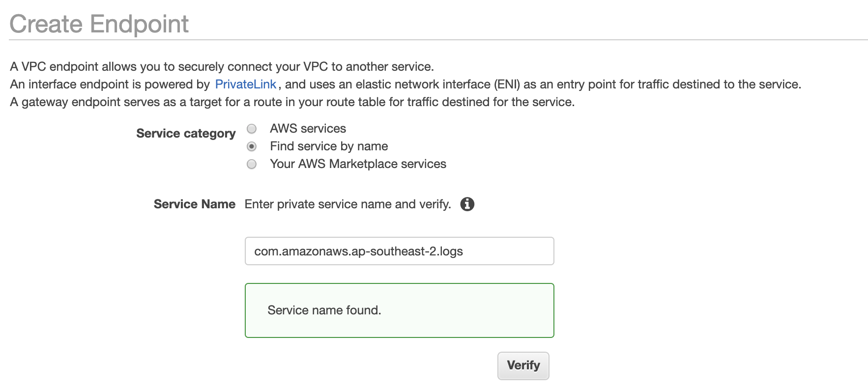Click the 'elastic network interface (ENI)' phrase

[x=437, y=84]
